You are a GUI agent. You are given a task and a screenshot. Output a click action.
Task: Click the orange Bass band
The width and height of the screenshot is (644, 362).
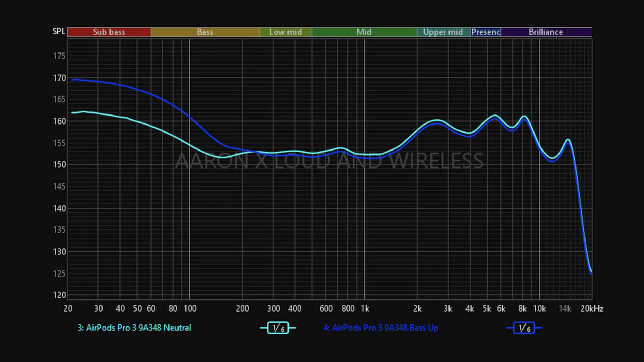coord(205,32)
